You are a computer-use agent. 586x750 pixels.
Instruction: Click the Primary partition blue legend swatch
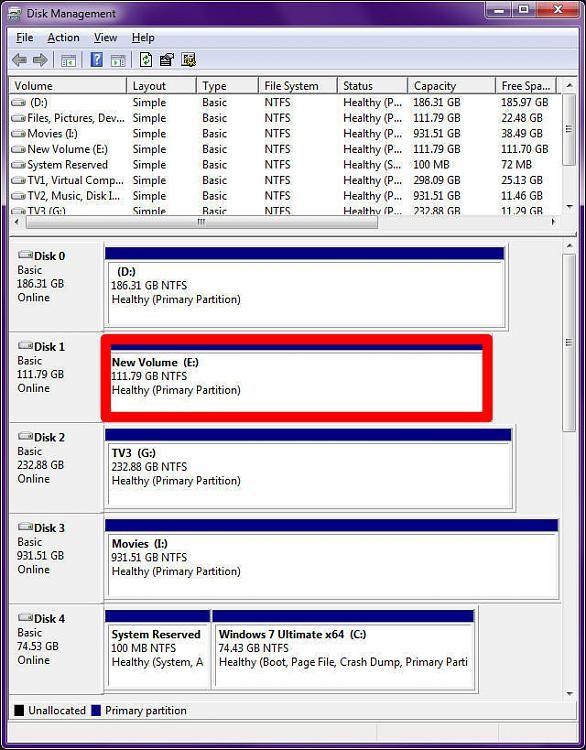click(x=96, y=710)
